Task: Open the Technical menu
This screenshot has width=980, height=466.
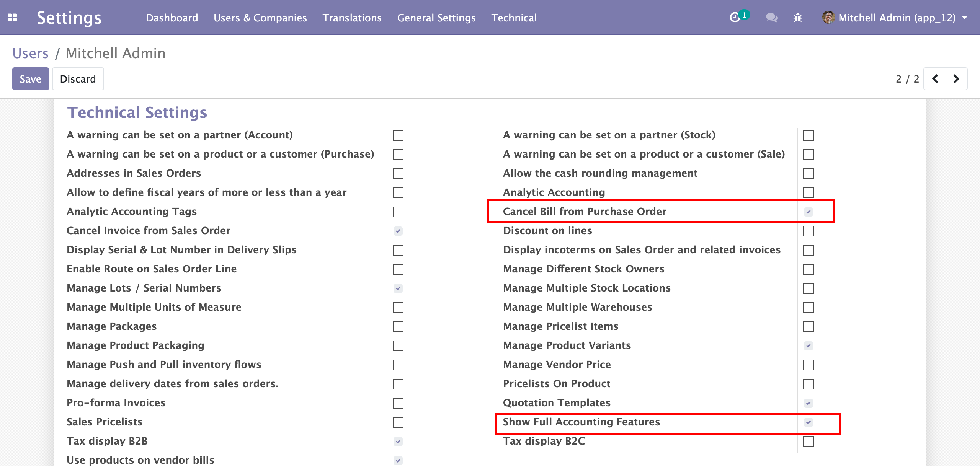Action: 514,18
